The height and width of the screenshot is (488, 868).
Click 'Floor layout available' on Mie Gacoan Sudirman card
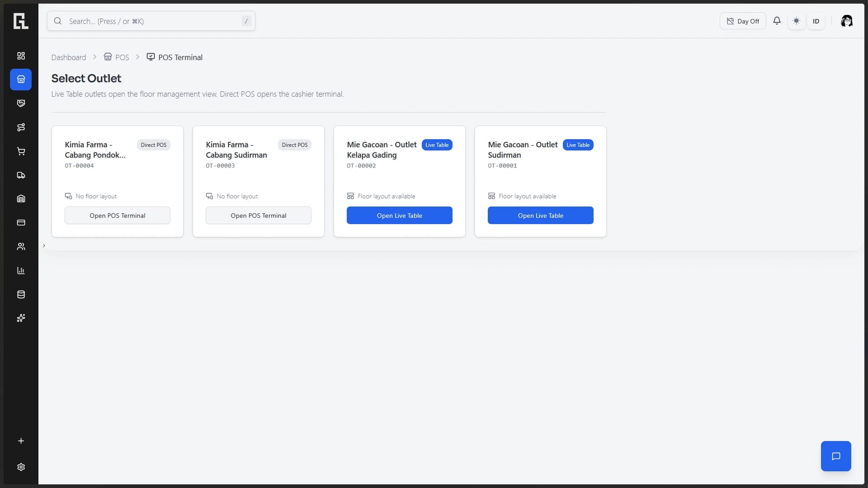(x=522, y=196)
